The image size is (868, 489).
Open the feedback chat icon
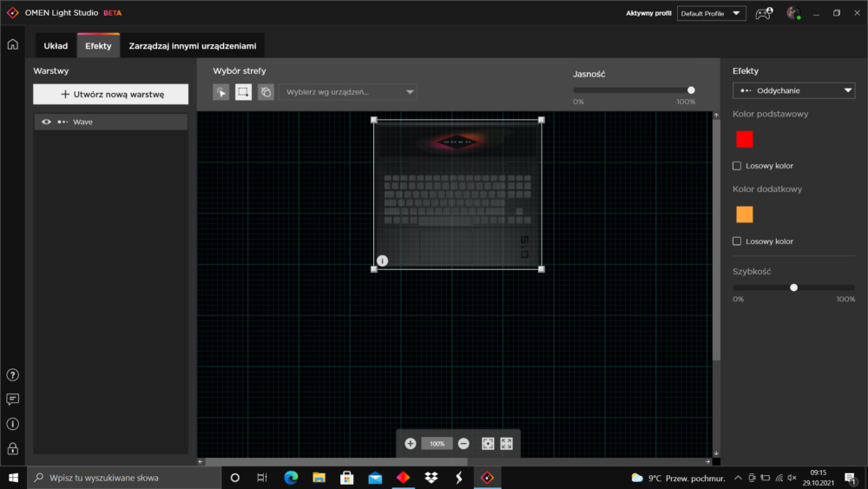(13, 400)
